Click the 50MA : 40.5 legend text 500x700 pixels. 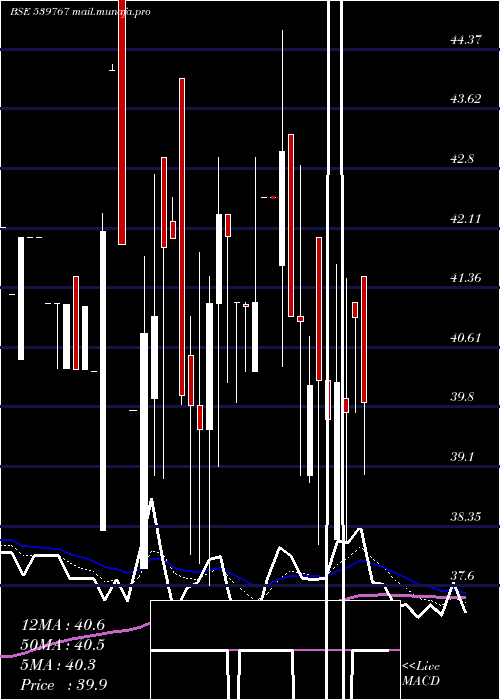tap(63, 645)
